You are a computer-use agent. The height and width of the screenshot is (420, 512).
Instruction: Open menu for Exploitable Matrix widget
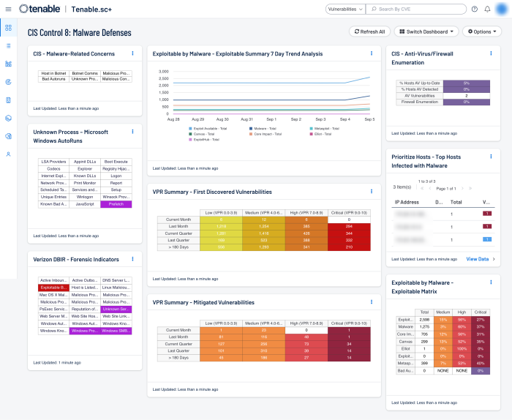[x=491, y=282]
